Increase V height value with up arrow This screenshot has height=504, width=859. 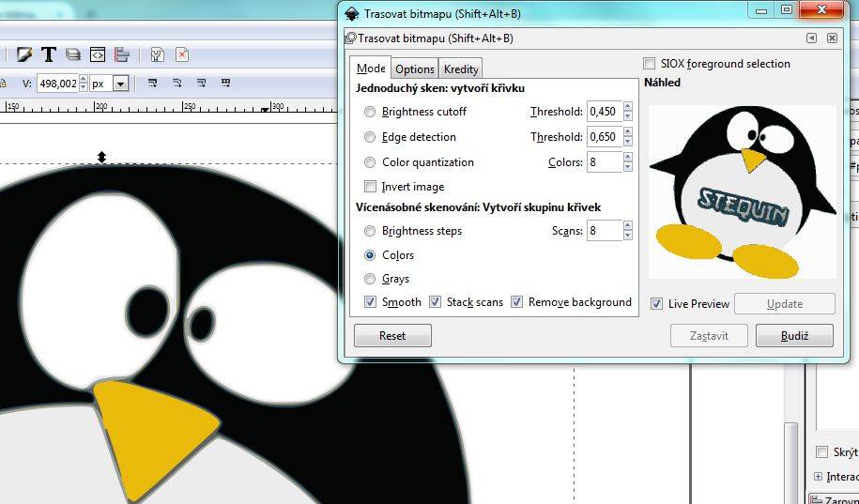(84, 80)
